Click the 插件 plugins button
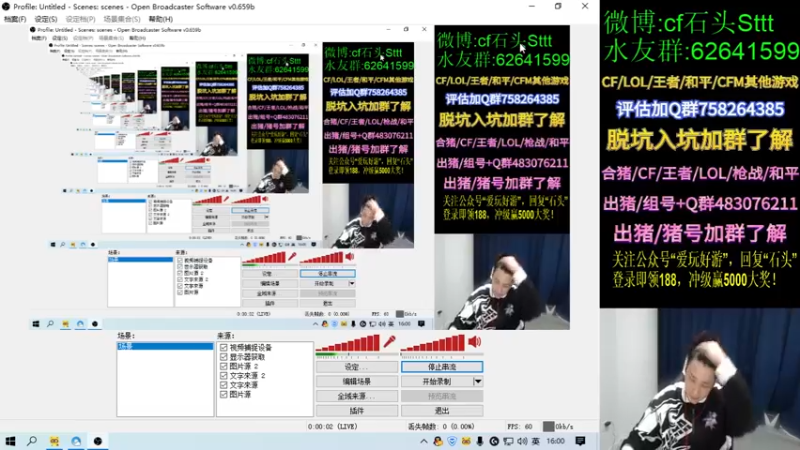Viewport: 800px width, 450px height. point(357,411)
